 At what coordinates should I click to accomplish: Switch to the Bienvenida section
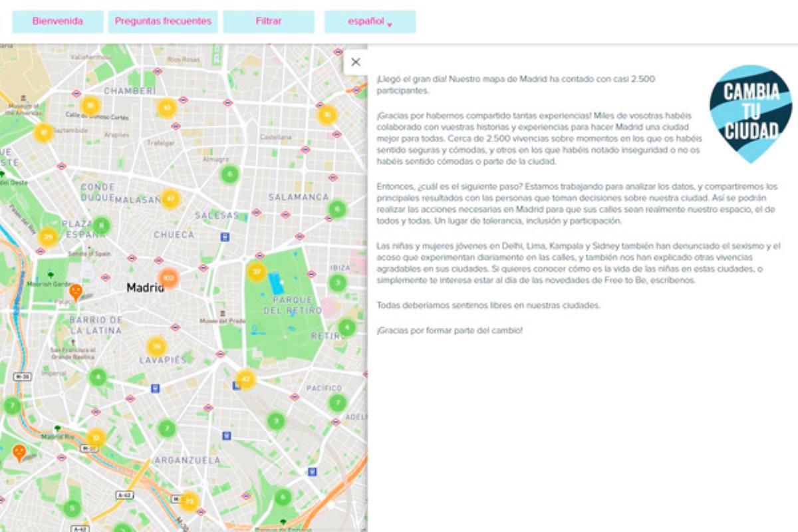(57, 21)
